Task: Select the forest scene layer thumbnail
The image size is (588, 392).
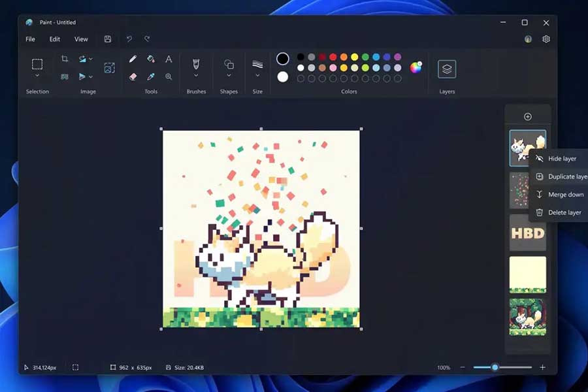Action: [x=528, y=317]
